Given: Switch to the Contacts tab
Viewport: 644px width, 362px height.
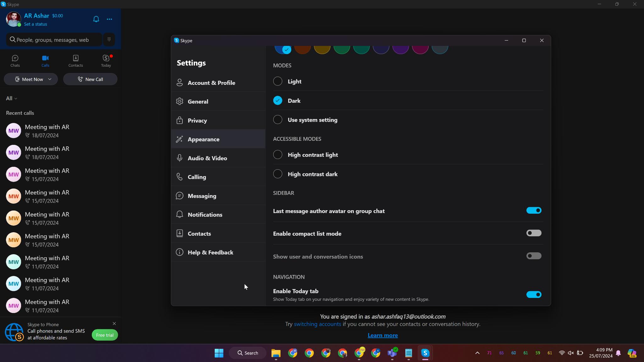Looking at the screenshot, I should point(76,61).
